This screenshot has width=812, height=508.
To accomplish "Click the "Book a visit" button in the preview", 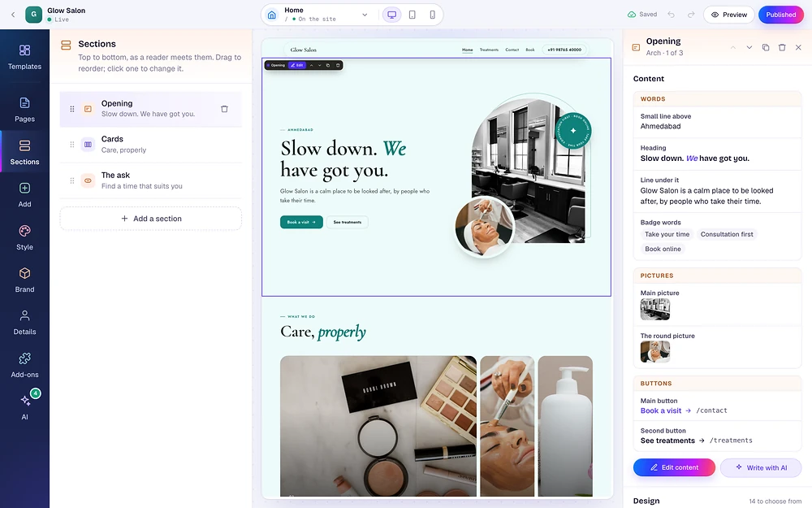I will (301, 222).
